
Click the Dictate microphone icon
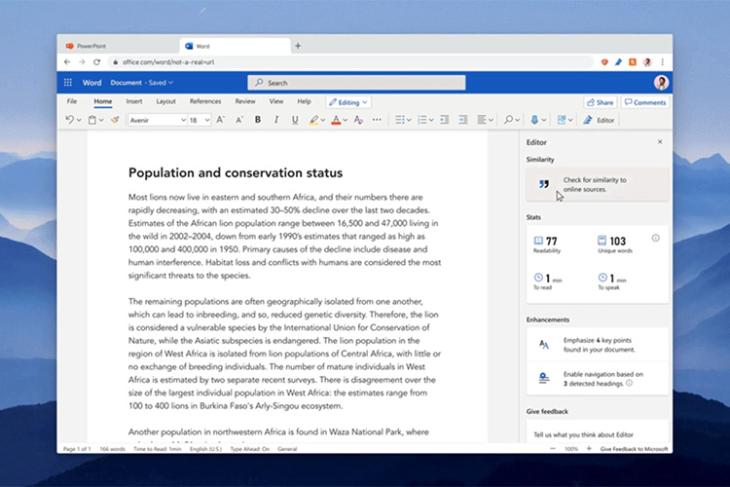tap(534, 120)
